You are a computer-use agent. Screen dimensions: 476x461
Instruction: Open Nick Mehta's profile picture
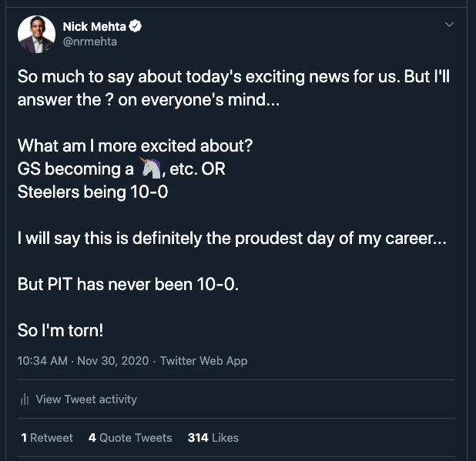tap(35, 34)
